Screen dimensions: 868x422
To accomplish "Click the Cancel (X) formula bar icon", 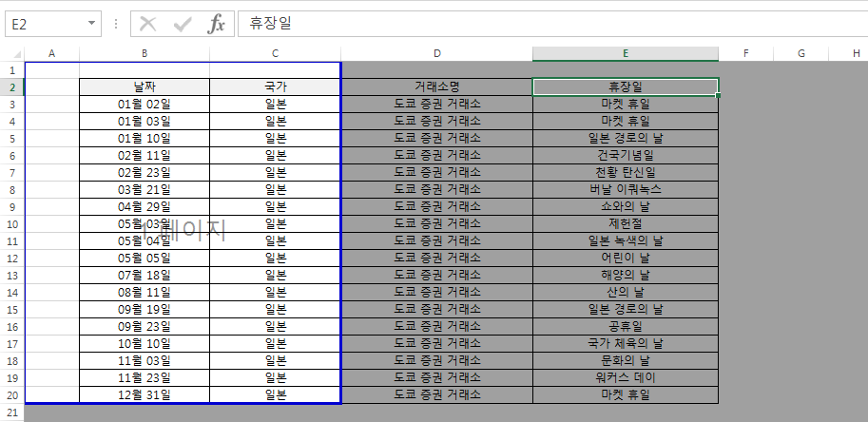I will coord(147,24).
